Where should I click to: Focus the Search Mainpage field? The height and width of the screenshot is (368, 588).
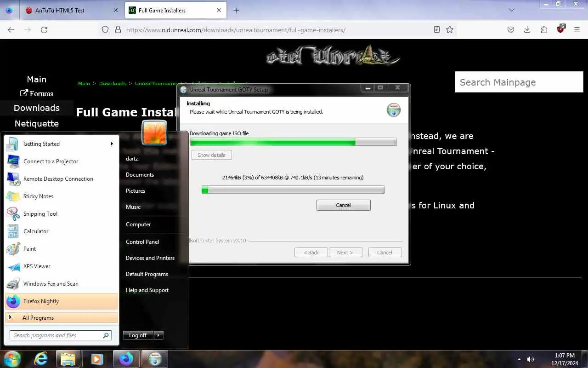pyautogui.click(x=519, y=82)
